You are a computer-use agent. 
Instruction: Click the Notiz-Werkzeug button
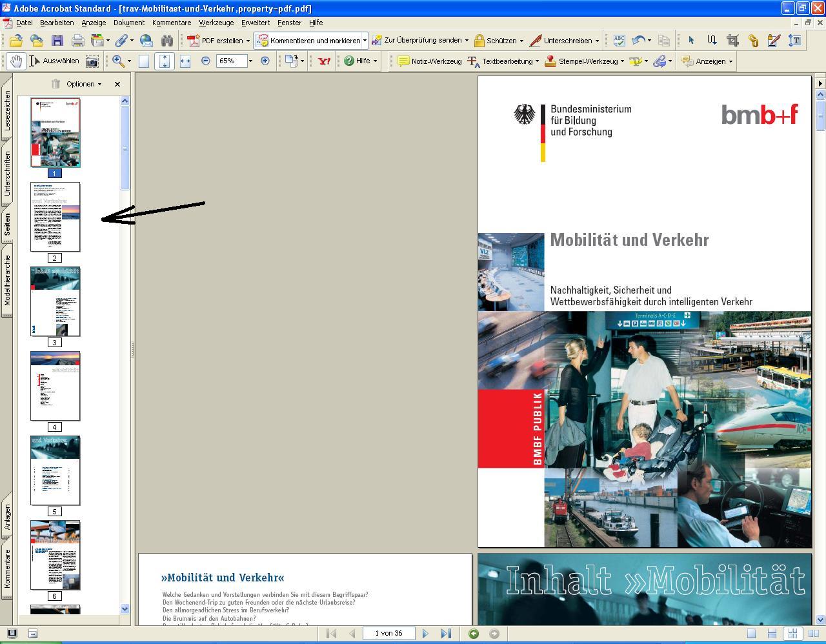click(x=430, y=61)
